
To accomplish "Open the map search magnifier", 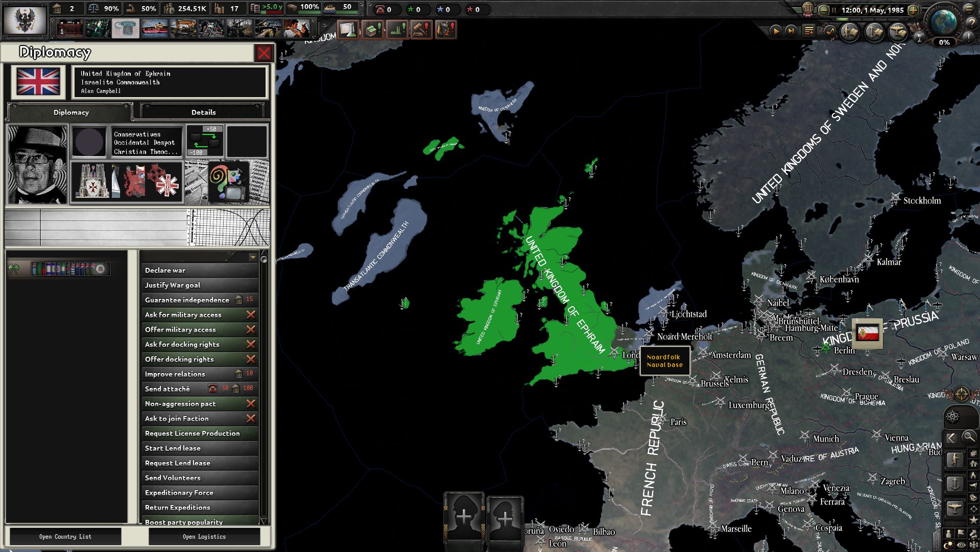I will 968,437.
